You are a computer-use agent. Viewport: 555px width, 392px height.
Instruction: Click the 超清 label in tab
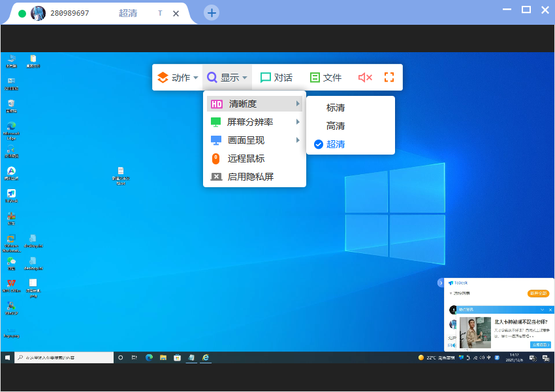click(128, 13)
